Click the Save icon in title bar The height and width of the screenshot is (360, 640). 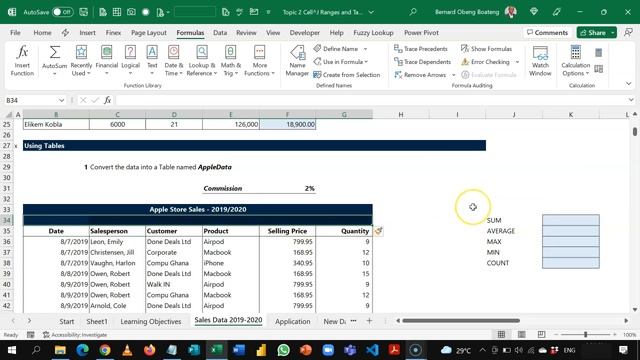(83, 12)
